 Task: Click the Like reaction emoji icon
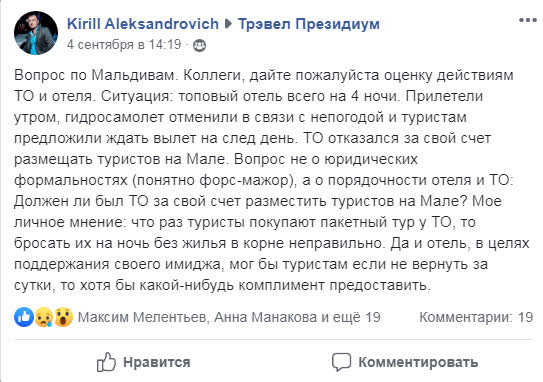24,317
